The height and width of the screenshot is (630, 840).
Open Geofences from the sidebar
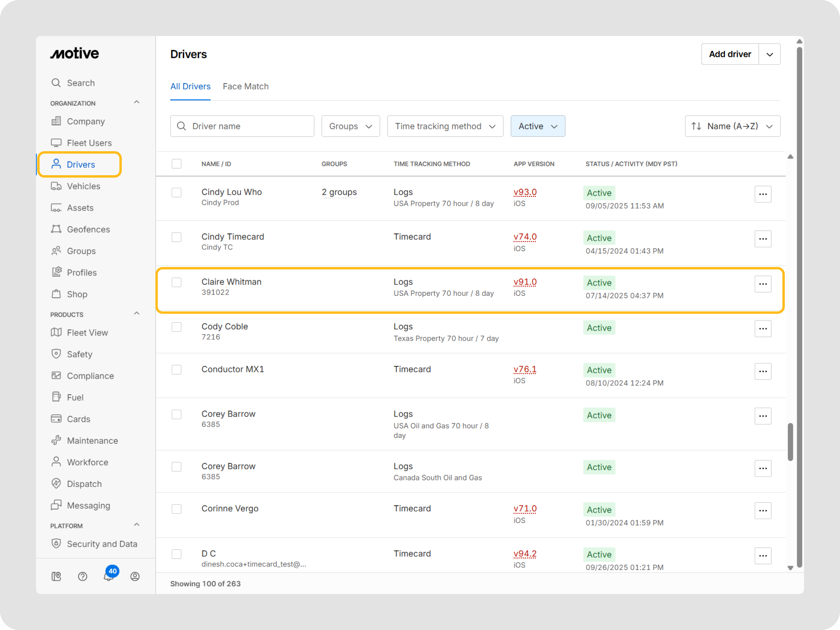[88, 229]
